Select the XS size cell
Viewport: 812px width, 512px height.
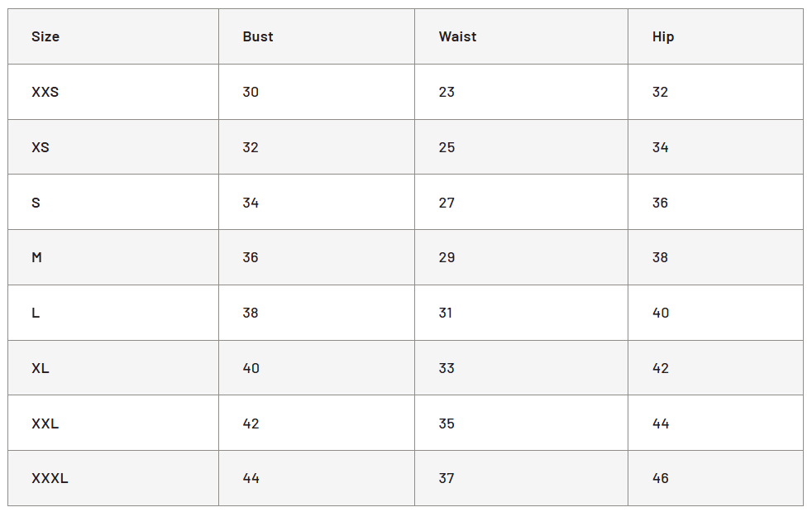(113, 147)
